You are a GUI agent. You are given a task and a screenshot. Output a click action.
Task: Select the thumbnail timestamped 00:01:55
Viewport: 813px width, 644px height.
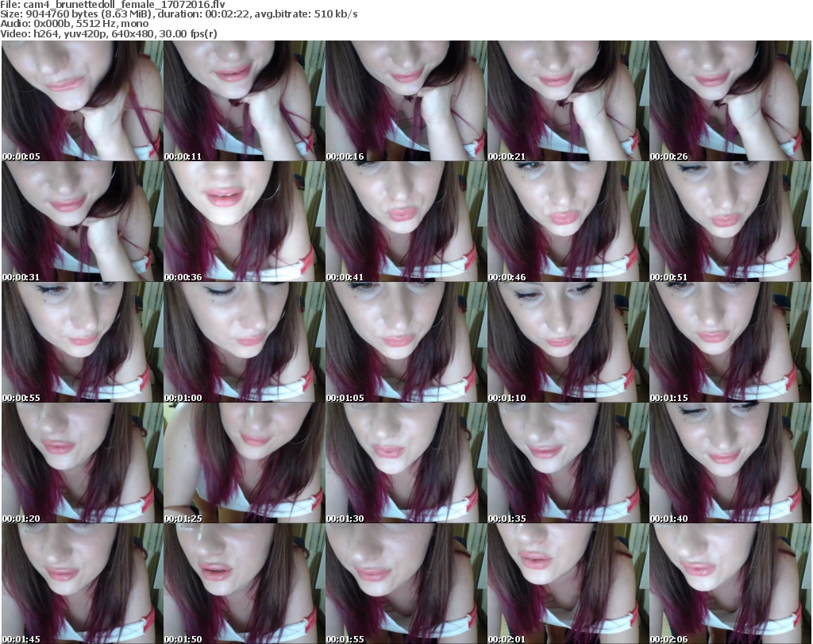(406, 584)
